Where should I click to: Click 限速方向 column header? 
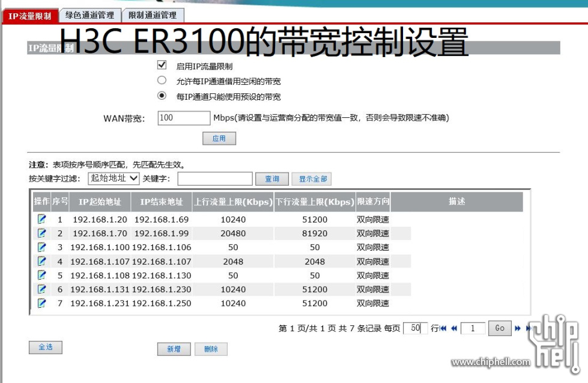(x=373, y=202)
